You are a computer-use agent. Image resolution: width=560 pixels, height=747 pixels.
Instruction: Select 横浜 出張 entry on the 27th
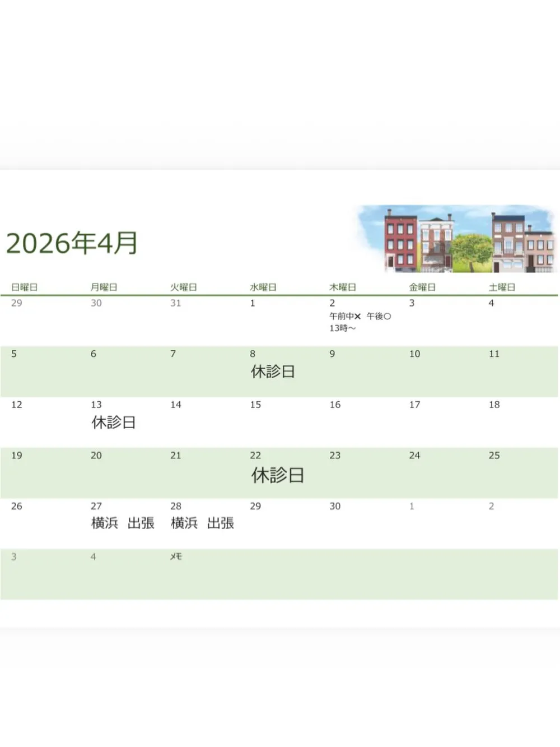[x=123, y=523]
